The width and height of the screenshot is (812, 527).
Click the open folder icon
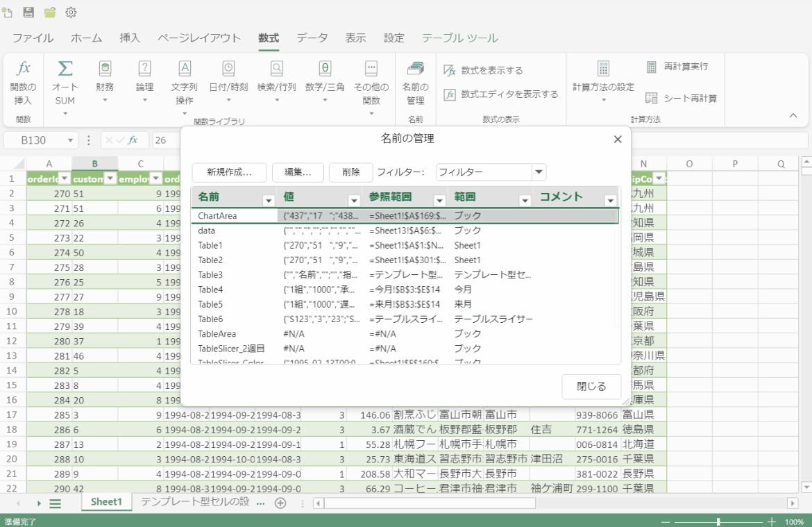(x=50, y=12)
